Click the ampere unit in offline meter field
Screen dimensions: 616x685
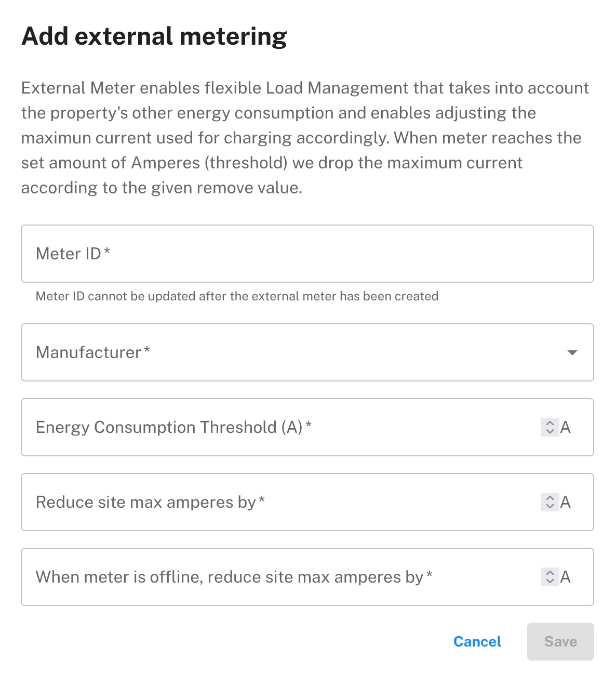566,577
